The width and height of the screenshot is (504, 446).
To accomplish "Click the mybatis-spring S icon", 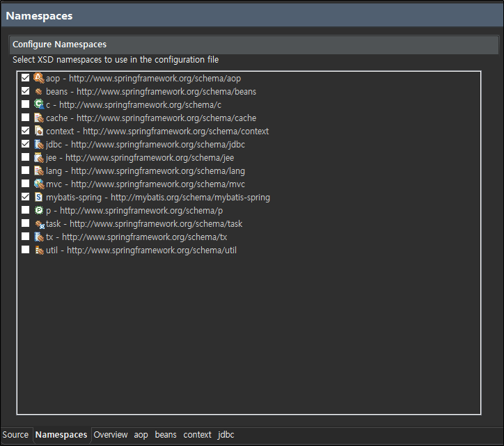I will (x=38, y=197).
